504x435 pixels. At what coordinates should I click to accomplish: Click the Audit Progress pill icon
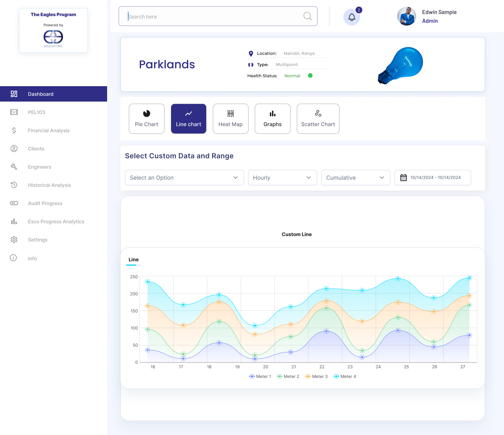click(14, 203)
